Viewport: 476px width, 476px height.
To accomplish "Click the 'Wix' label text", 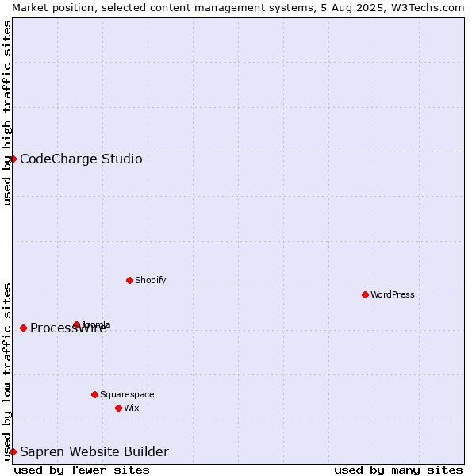I will (132, 408).
